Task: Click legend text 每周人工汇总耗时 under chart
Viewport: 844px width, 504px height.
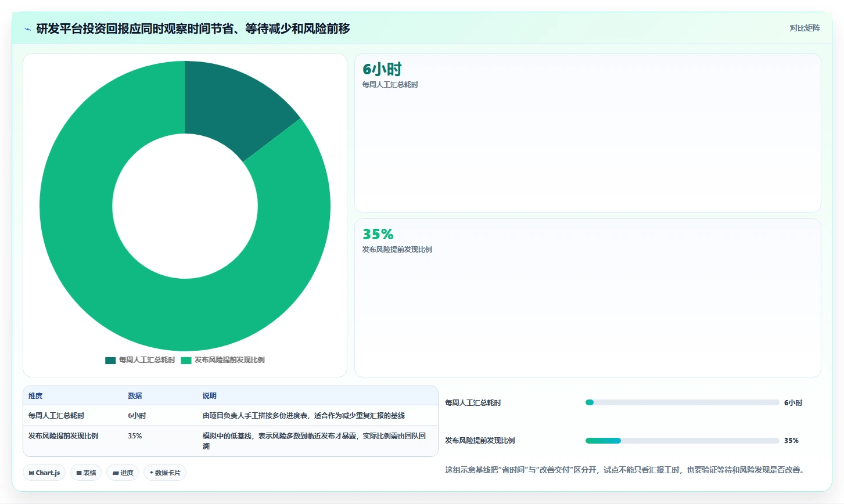Action: (x=147, y=360)
